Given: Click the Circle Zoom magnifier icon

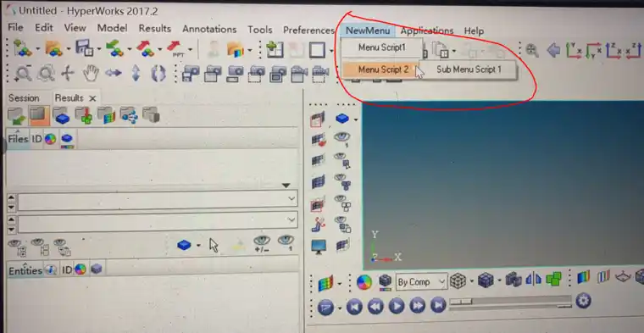Looking at the screenshot, I should pos(46,74).
